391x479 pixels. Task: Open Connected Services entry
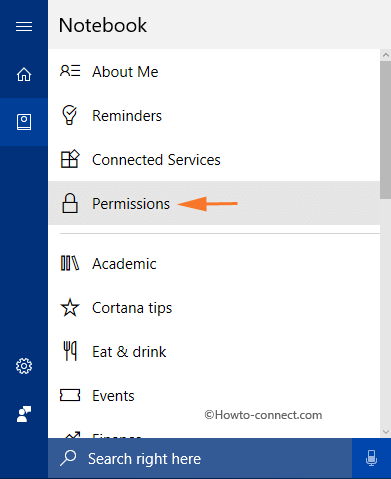(x=214, y=159)
